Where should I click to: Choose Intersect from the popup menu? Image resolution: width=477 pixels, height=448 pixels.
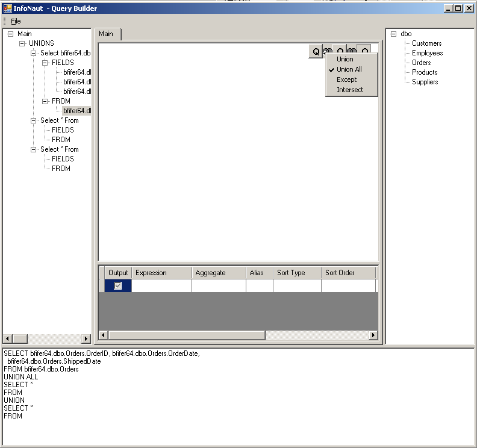(x=350, y=90)
